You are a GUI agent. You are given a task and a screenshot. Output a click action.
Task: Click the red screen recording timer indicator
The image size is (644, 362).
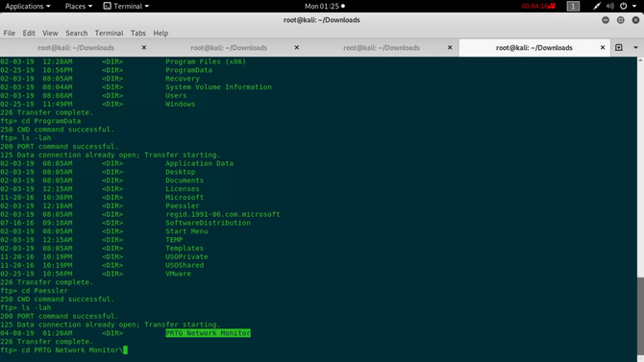[x=538, y=6]
